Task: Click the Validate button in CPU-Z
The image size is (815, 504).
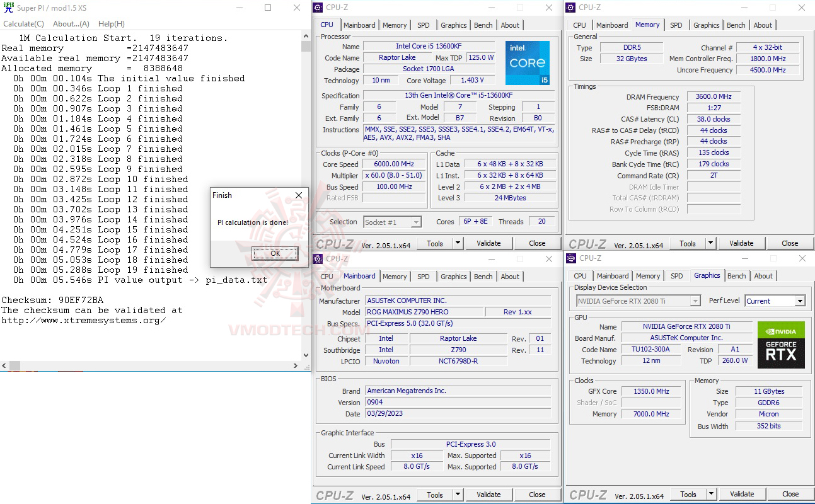Action: click(x=489, y=243)
